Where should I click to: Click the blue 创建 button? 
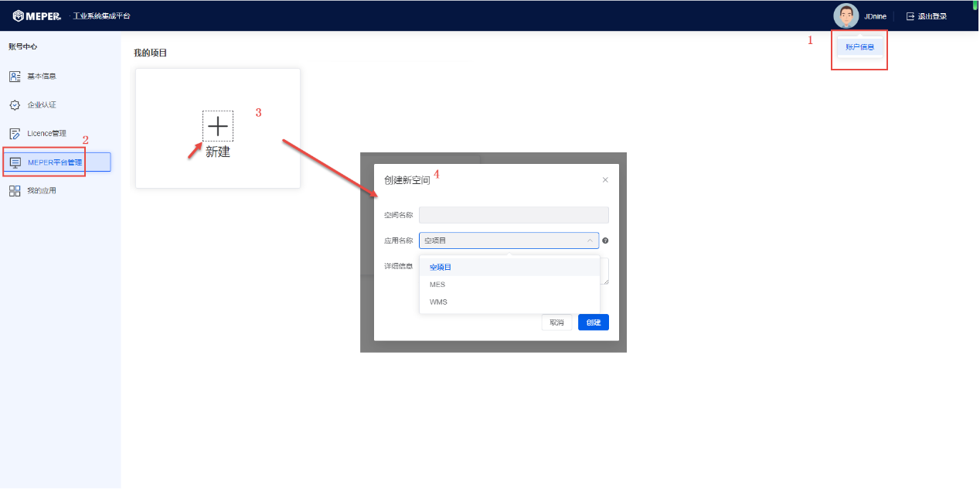(593, 322)
